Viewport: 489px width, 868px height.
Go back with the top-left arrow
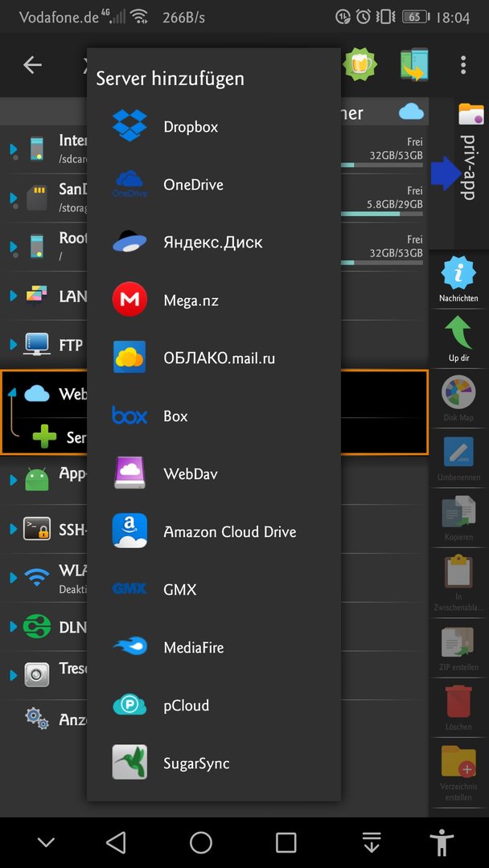(33, 65)
